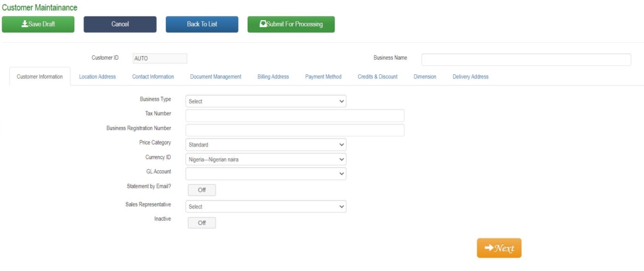Focus the Business Name input field
644x271 pixels.
tap(526, 60)
